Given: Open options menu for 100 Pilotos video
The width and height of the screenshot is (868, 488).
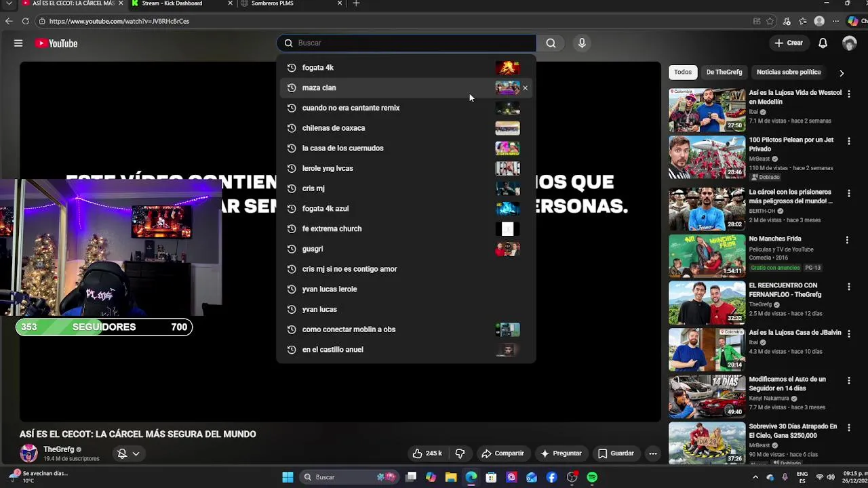Looking at the screenshot, I should click(x=848, y=141).
